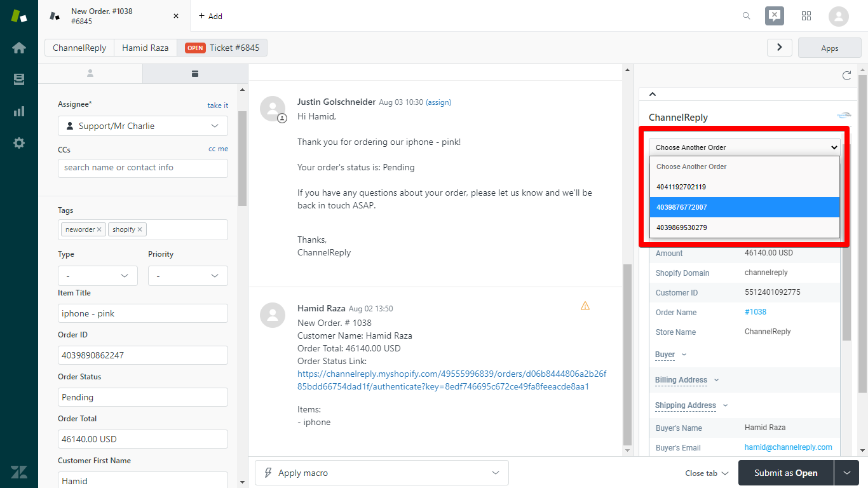This screenshot has height=488, width=868.
Task: Open the Apply macro dropdown
Action: tap(382, 473)
